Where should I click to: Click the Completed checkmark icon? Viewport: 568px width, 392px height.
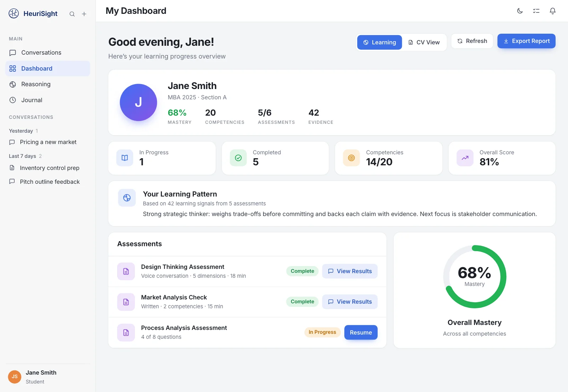click(x=239, y=158)
